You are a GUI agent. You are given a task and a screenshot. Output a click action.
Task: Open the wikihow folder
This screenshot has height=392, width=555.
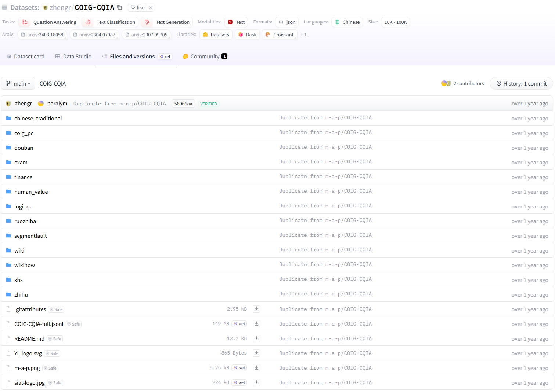click(x=24, y=265)
